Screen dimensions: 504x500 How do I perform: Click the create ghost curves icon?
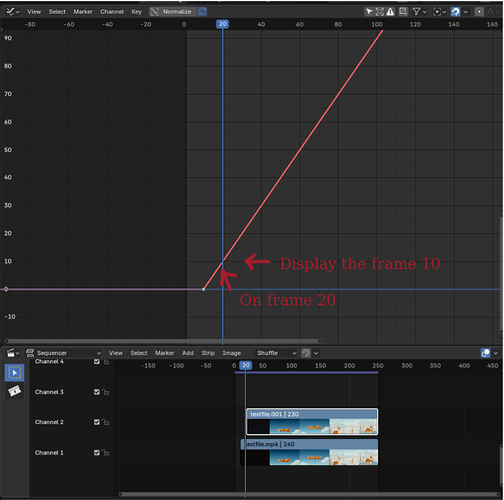tap(403, 12)
